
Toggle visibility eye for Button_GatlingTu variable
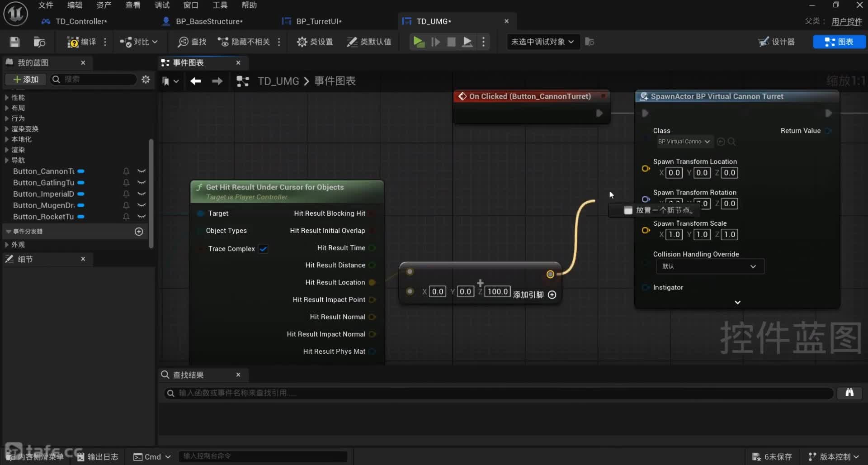click(142, 183)
